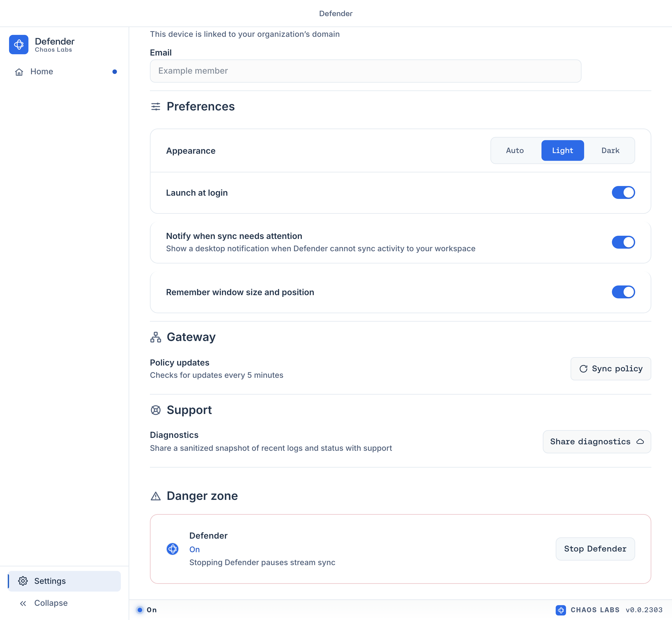Select Light appearance mode

(562, 150)
